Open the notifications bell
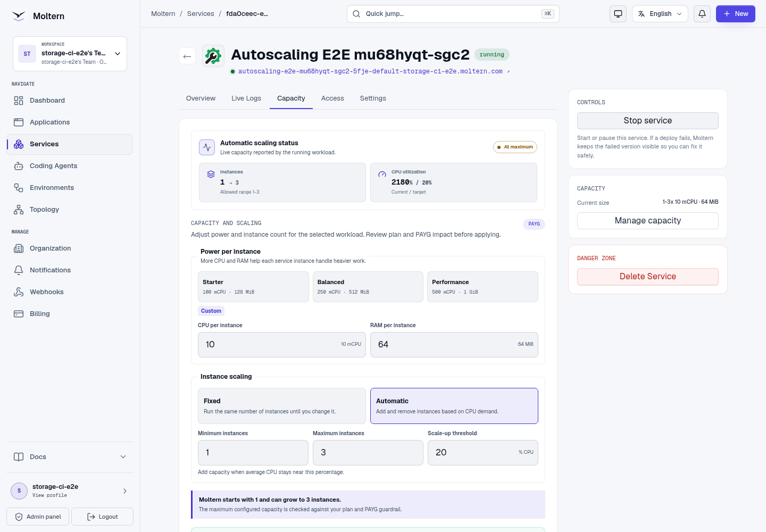This screenshot has width=766, height=532. (702, 14)
